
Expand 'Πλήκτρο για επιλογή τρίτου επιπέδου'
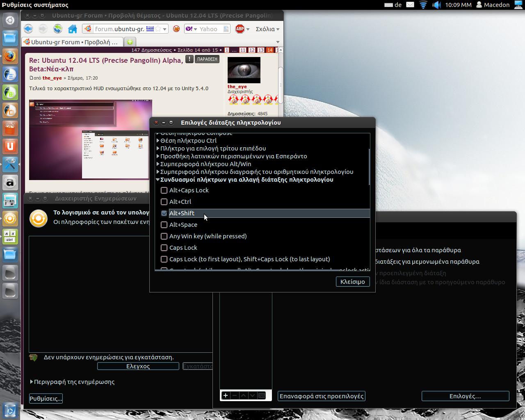coord(158,148)
